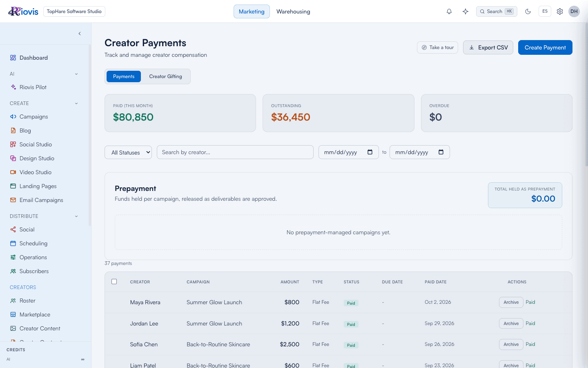588x368 pixels.
Task: Open Social Studio in sidebar
Action: tap(44, 144)
